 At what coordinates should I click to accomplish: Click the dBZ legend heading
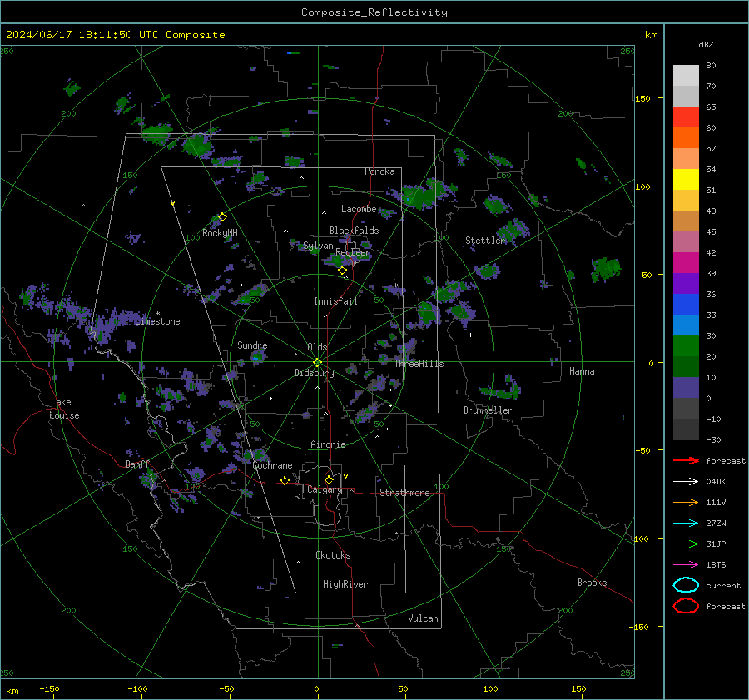tap(706, 44)
